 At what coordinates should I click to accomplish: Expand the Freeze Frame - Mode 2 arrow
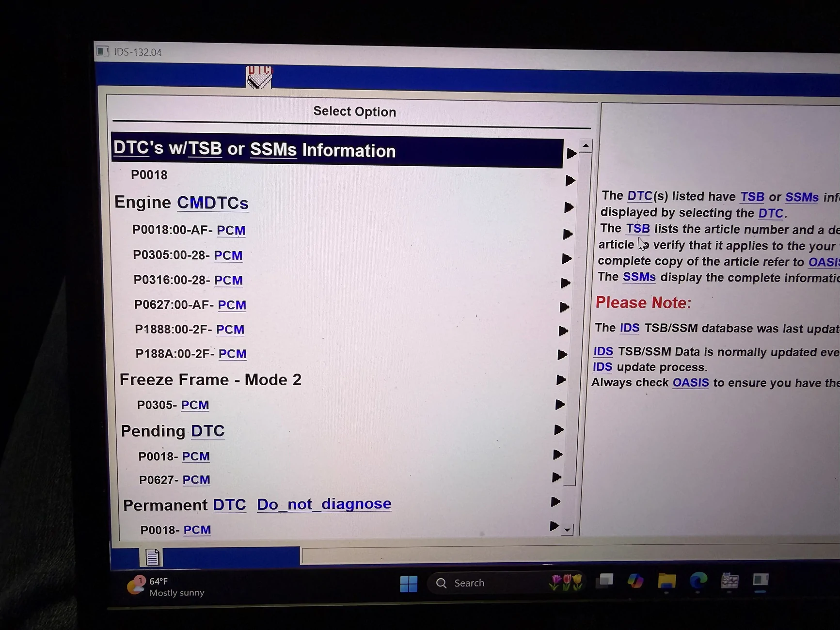pos(561,380)
